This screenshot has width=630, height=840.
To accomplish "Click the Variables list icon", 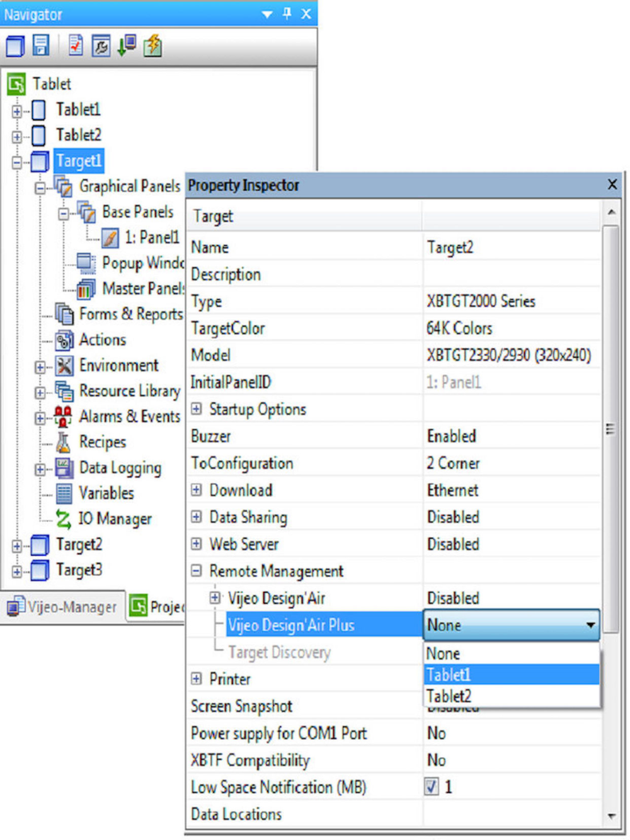I will tap(64, 494).
